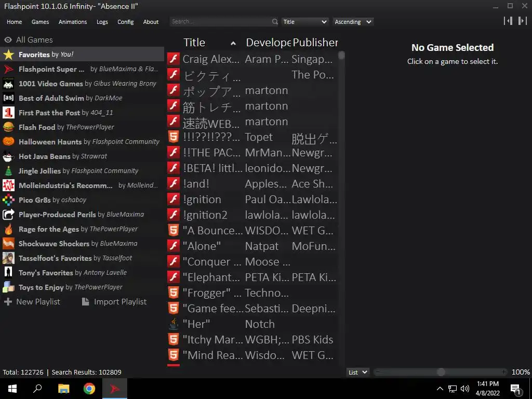Select the "Itchy Mar..." game row
Viewport: 532px width, 399px height.
(252, 340)
